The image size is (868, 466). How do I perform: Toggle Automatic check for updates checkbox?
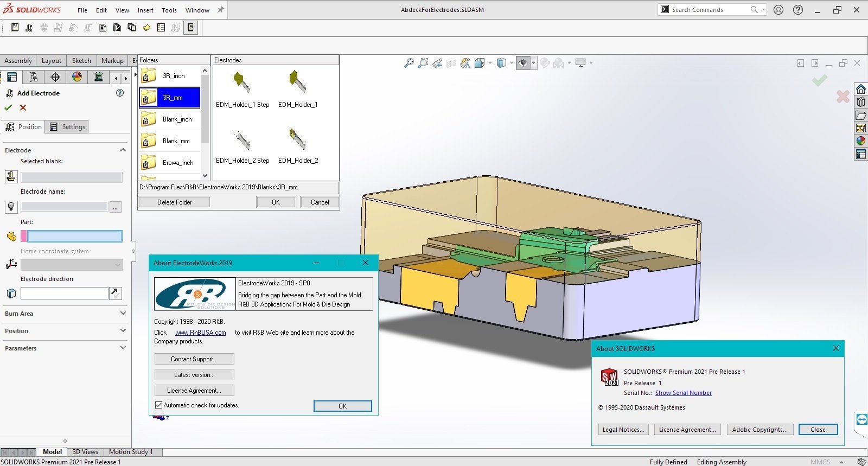click(x=159, y=405)
